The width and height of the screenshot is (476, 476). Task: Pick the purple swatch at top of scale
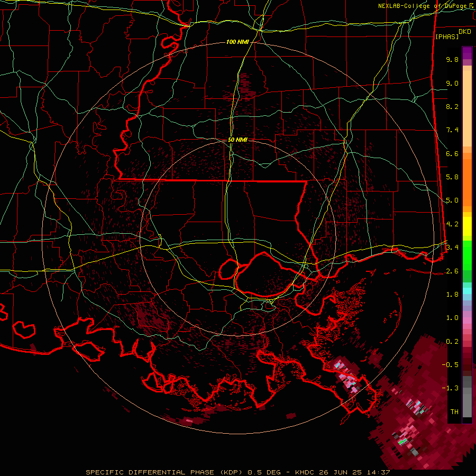pyautogui.click(x=467, y=53)
